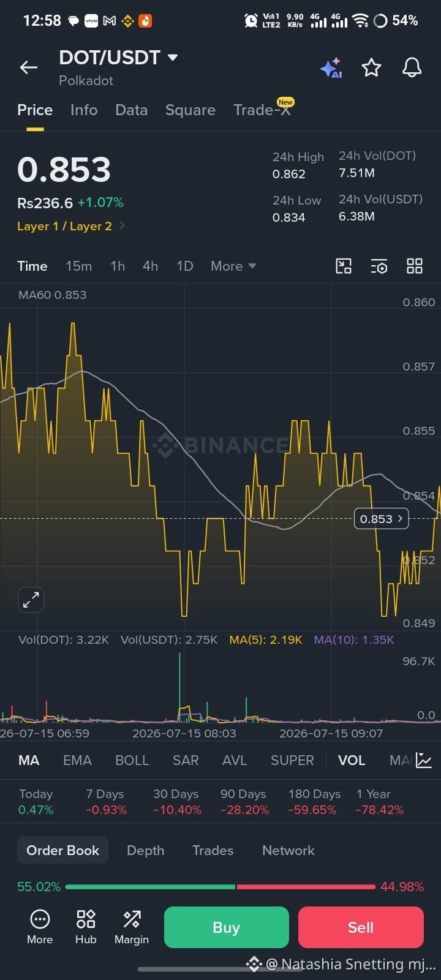441x980 pixels.
Task: Switch to the Info tab
Action: click(x=84, y=110)
